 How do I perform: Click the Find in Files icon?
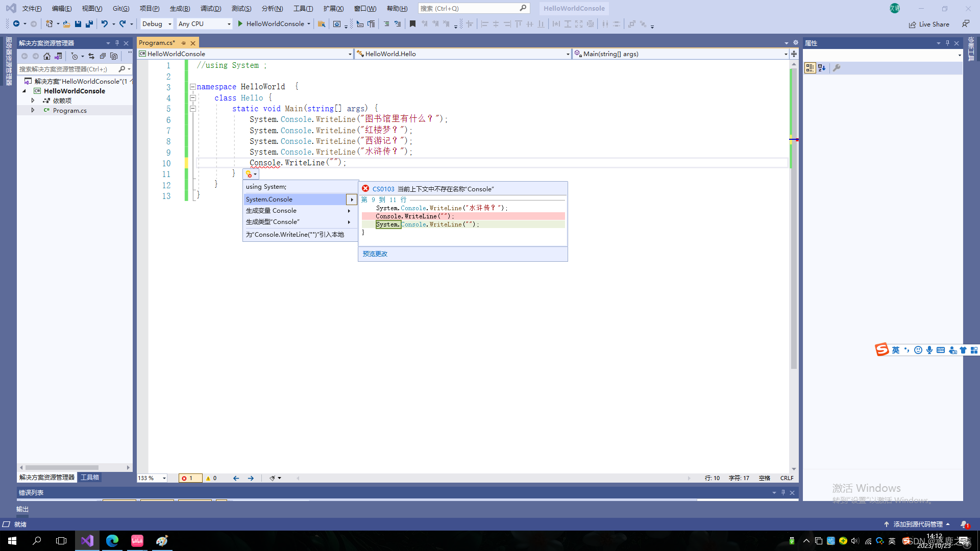click(322, 23)
